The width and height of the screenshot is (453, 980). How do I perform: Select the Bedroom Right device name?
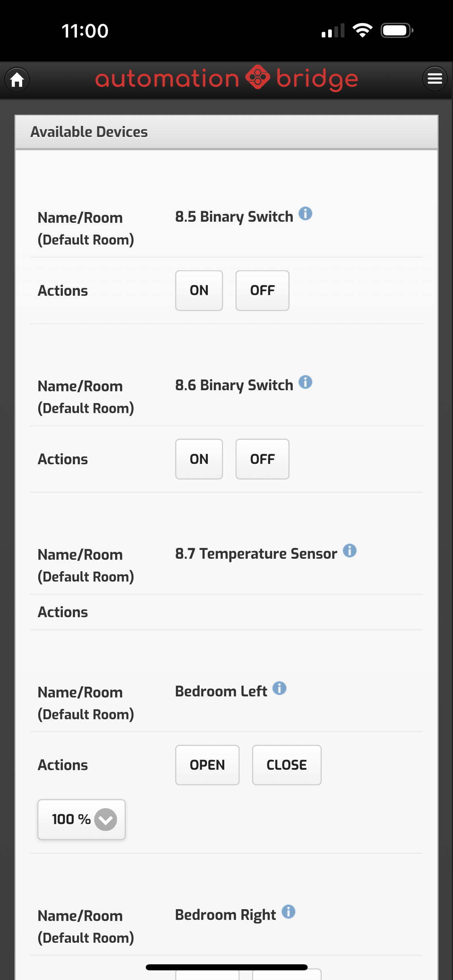coord(225,915)
